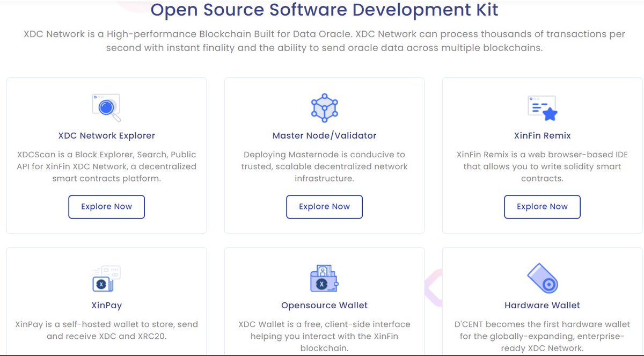Click the XinFin Remix star code icon
The image size is (644, 356).
(543, 108)
